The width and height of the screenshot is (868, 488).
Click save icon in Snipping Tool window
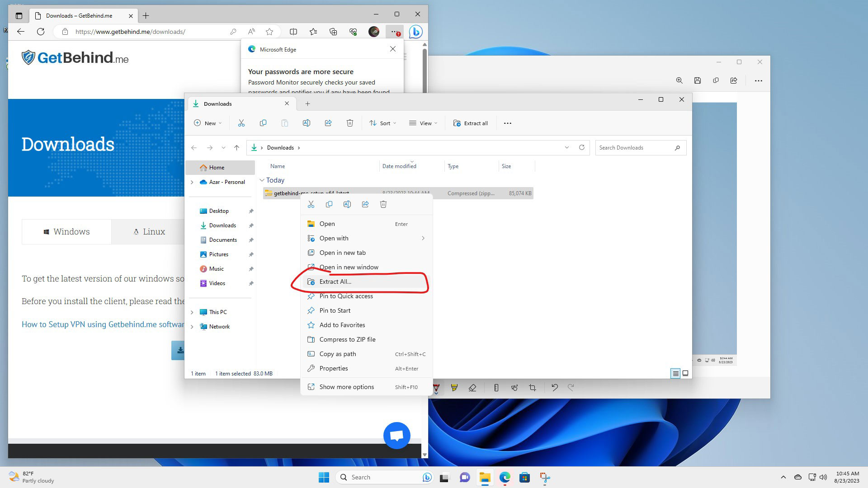tap(698, 80)
